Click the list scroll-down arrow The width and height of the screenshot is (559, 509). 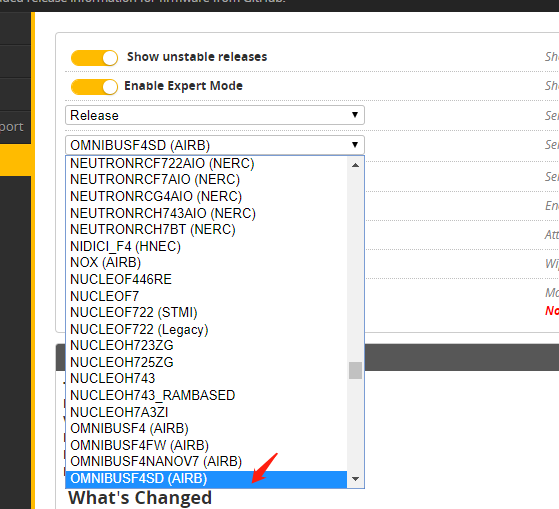pos(355,479)
